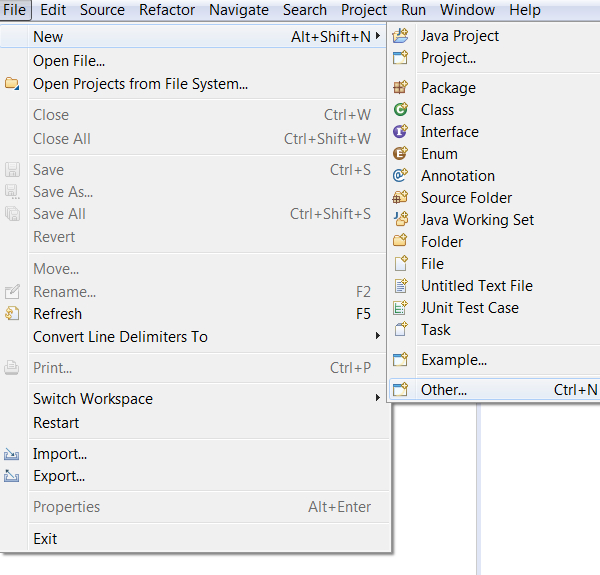600x575 pixels.
Task: Click the Refresh icon in File menu
Action: click(13, 314)
